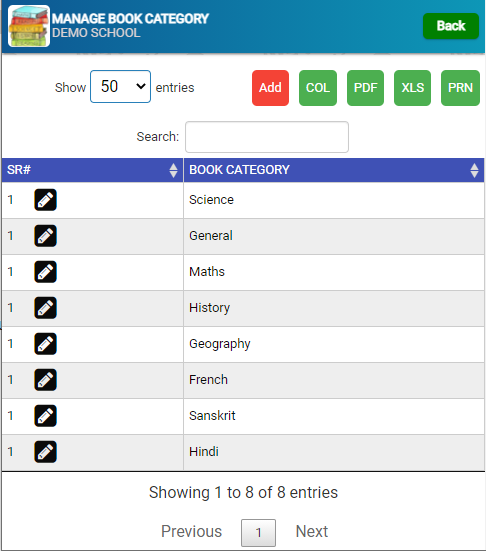Go to page 1 in pagination
The image size is (486, 551).
pos(258,533)
